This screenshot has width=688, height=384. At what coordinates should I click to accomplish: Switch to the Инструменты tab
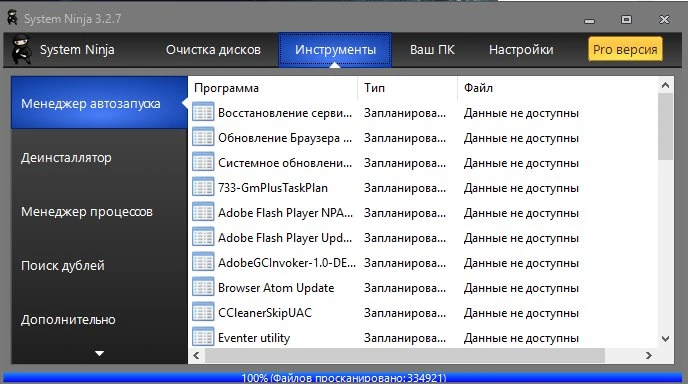[335, 50]
